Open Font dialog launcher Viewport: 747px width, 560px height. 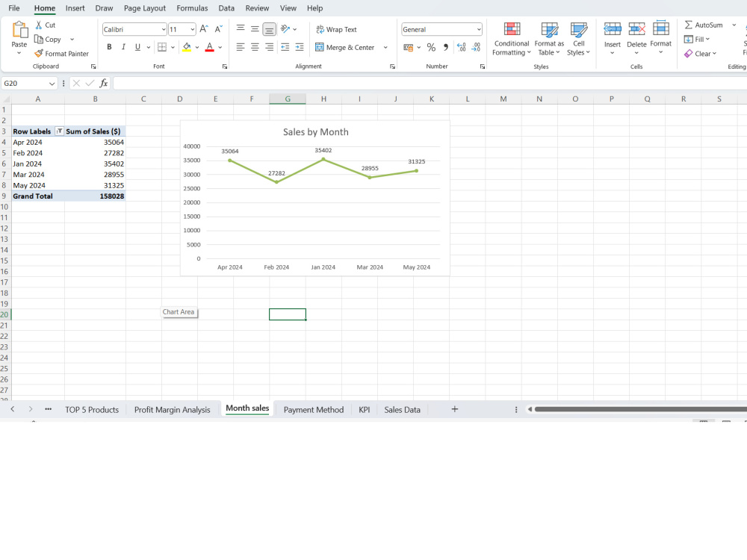click(225, 66)
